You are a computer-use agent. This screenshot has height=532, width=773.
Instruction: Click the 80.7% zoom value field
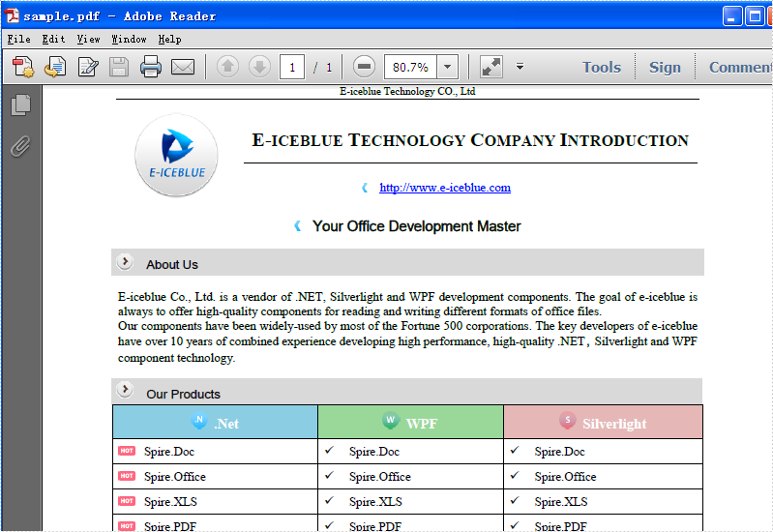(410, 67)
